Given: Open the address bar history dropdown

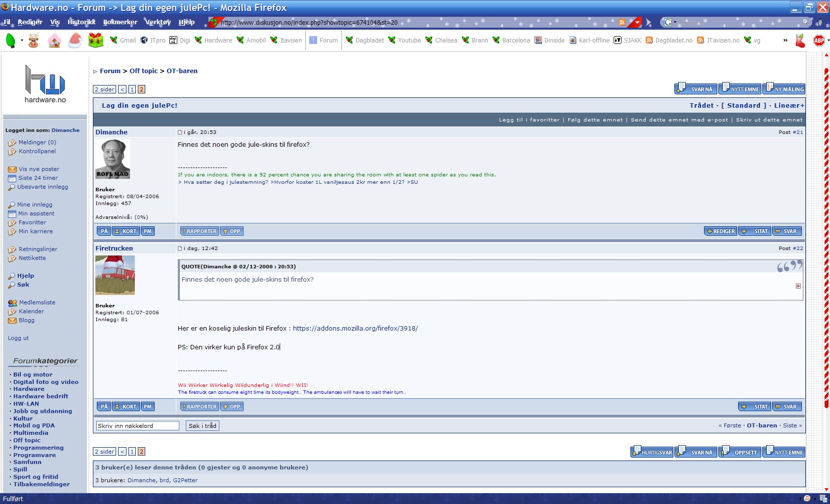Looking at the screenshot, I should 637,22.
